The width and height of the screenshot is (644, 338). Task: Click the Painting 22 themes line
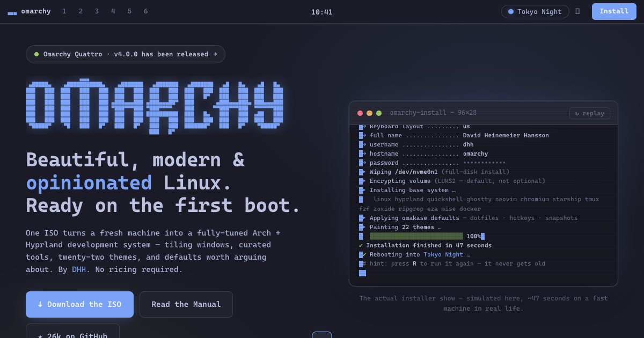(x=400, y=227)
